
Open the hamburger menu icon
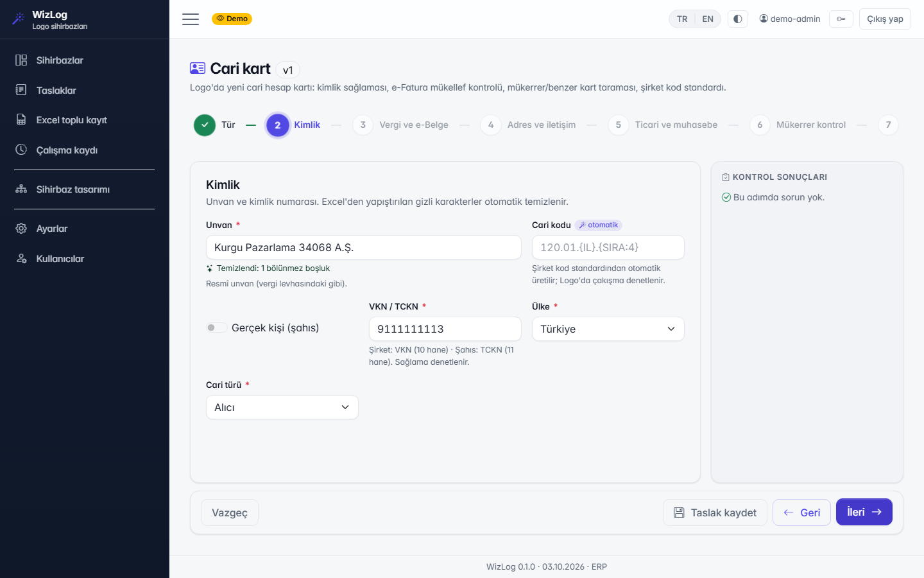coord(191,19)
